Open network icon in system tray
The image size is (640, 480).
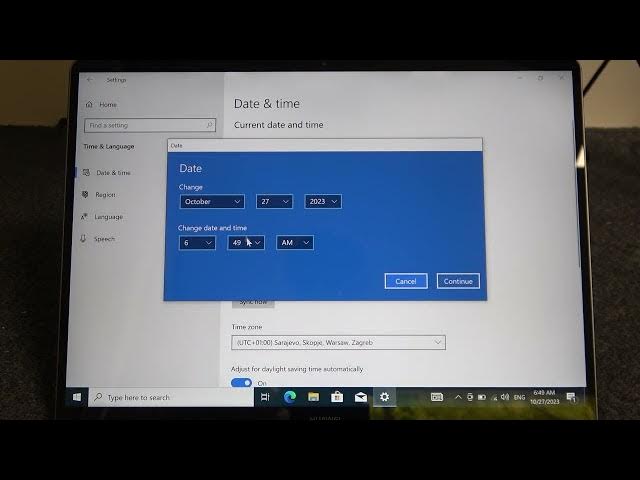[494, 397]
